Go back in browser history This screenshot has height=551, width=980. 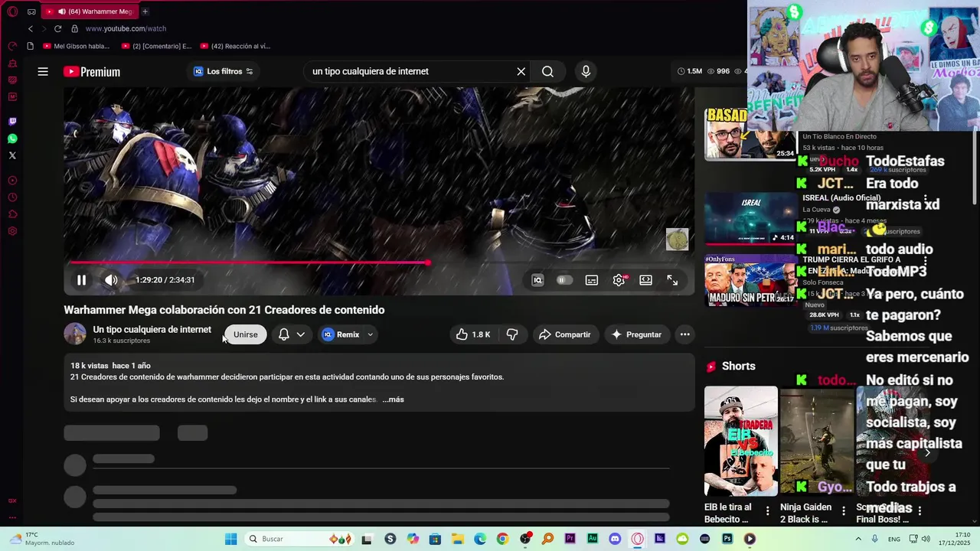tap(31, 28)
